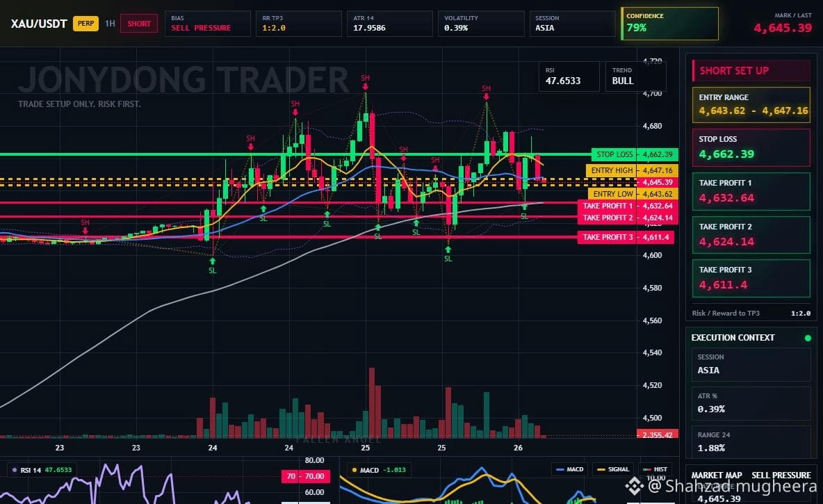The image size is (823, 504).
Task: Click the green status dot beside EXECUTION CONTEXT
Action: tap(808, 338)
